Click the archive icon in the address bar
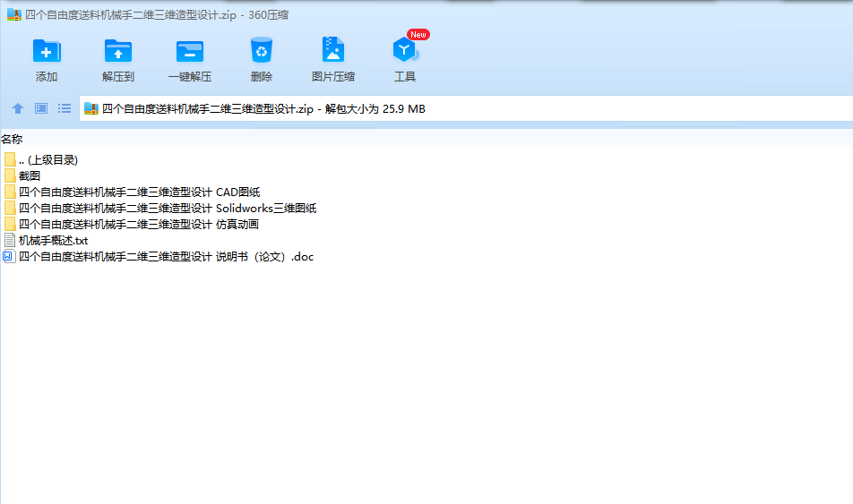The image size is (853, 504). (x=91, y=108)
